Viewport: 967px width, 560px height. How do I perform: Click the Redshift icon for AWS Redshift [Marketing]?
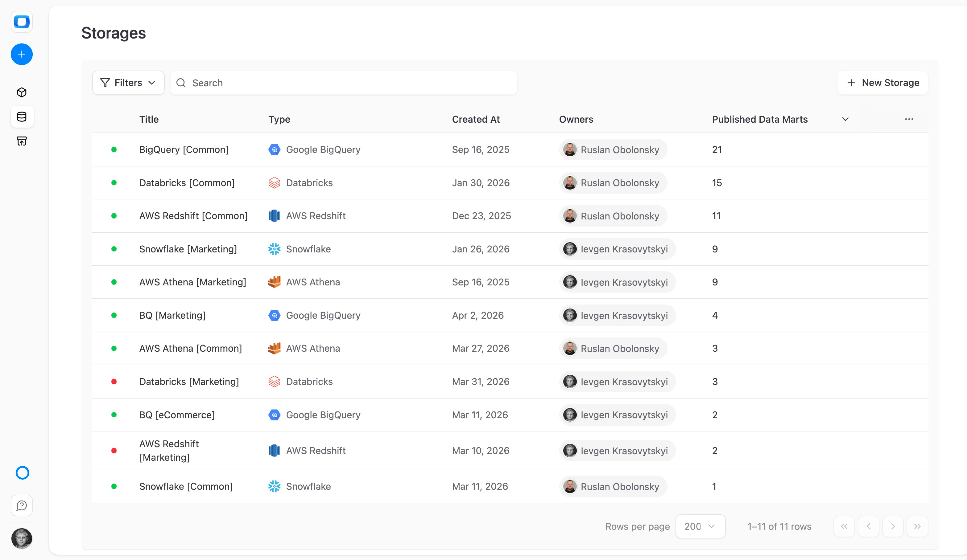274,451
